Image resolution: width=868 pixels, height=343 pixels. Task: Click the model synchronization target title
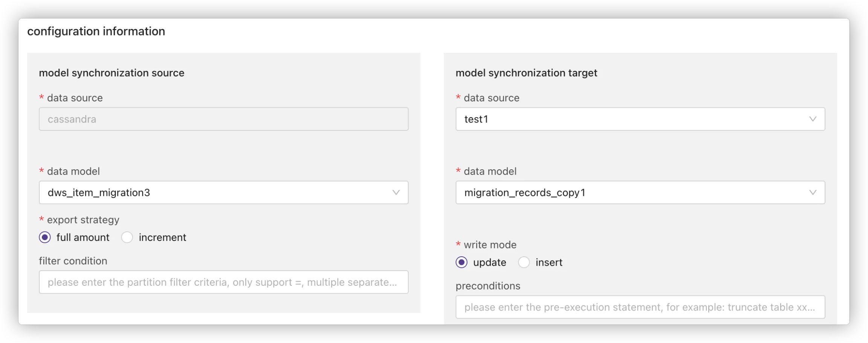(526, 73)
